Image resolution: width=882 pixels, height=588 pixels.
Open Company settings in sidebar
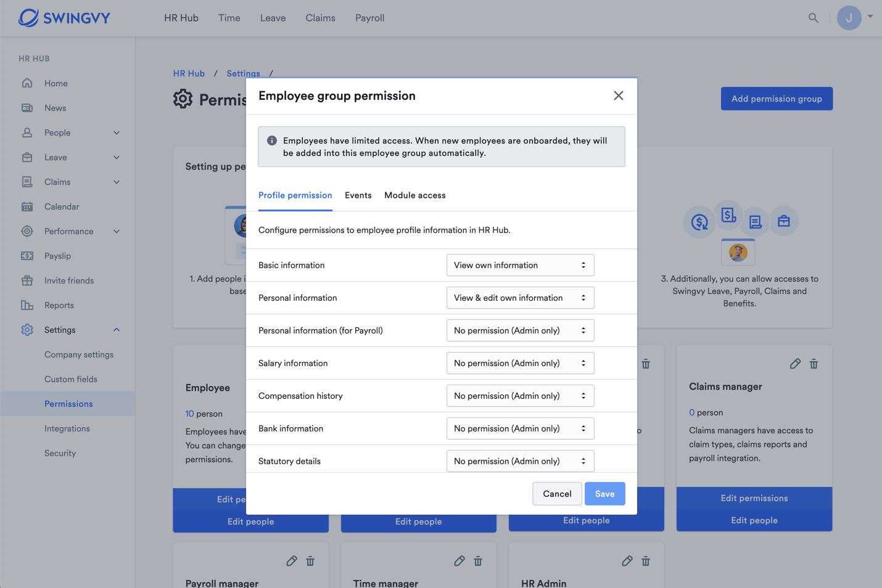click(x=79, y=354)
